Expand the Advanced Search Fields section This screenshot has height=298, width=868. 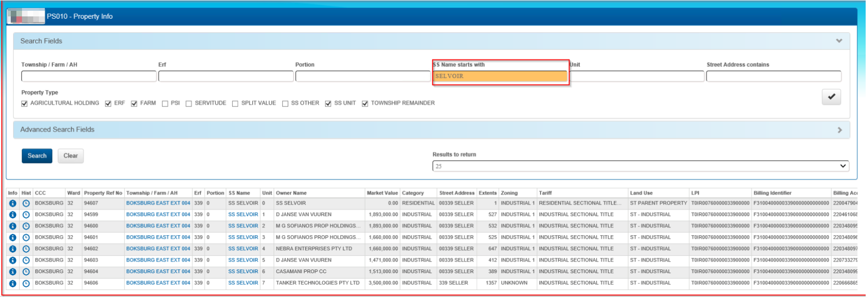pyautogui.click(x=839, y=130)
